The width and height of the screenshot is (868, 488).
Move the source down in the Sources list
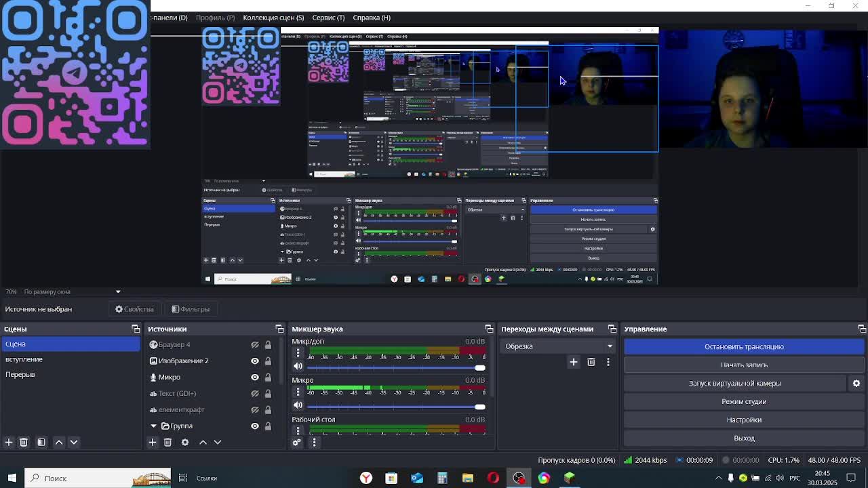coord(218,442)
